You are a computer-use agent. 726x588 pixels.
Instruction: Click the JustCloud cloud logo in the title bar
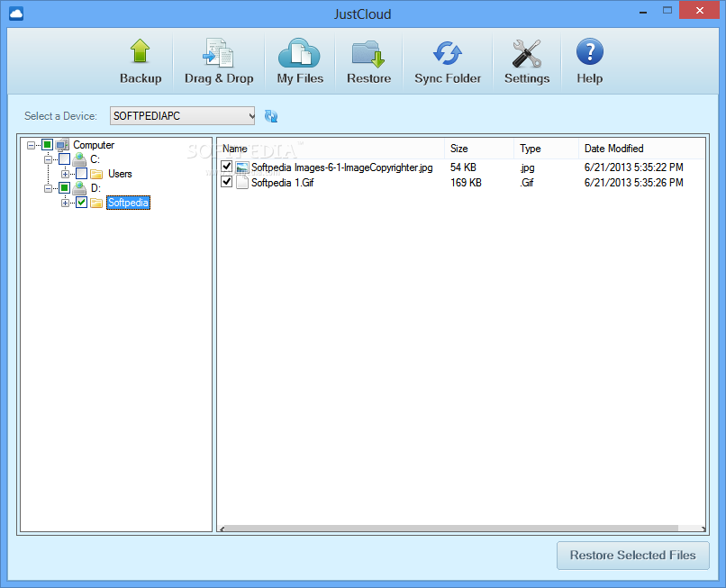(x=16, y=14)
